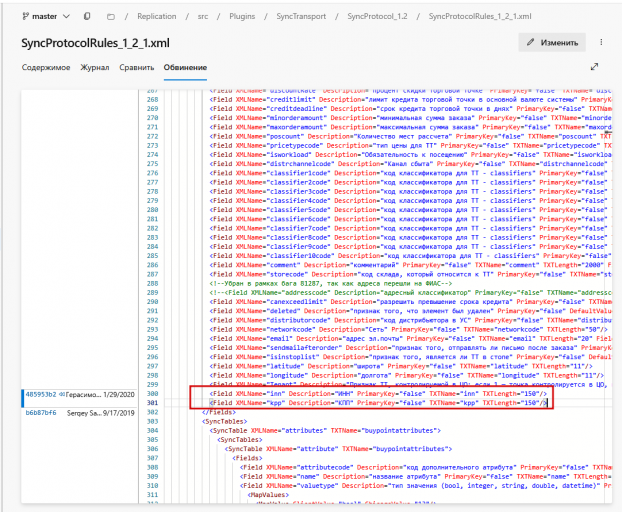
Task: Open SyncTransport breadcrumb folder
Action: coord(301,16)
